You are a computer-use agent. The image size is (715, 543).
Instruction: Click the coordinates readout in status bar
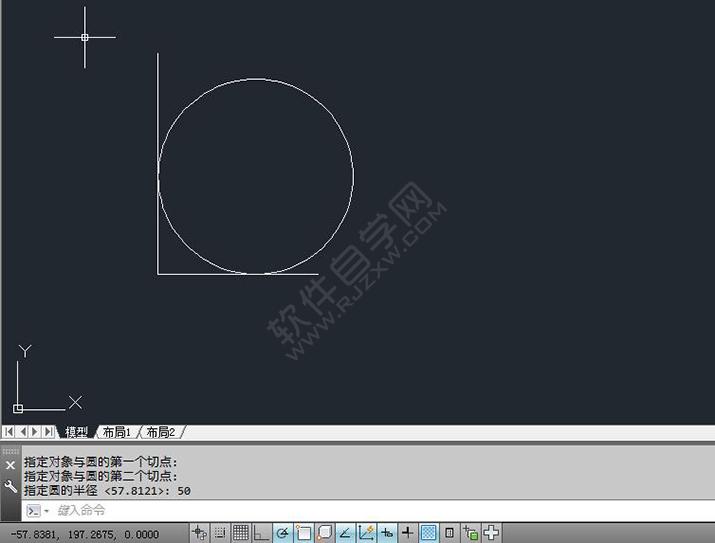(85, 534)
